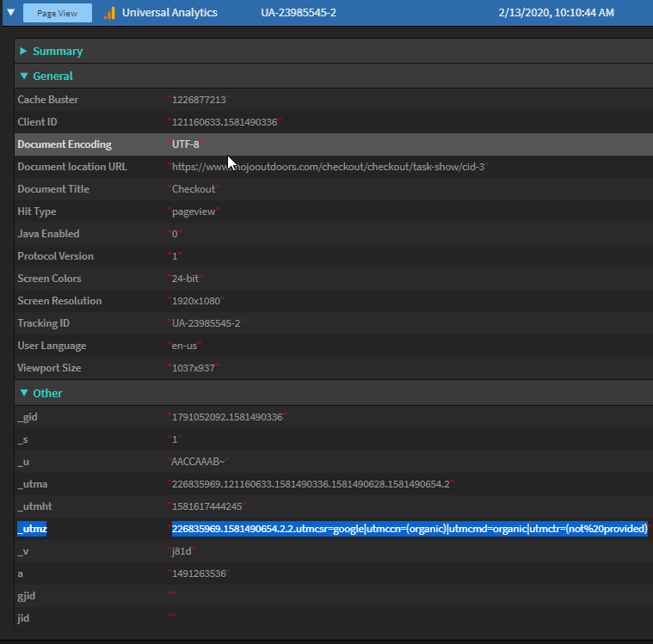Select Document Title value Checkout
This screenshot has height=644, width=653.
point(194,189)
